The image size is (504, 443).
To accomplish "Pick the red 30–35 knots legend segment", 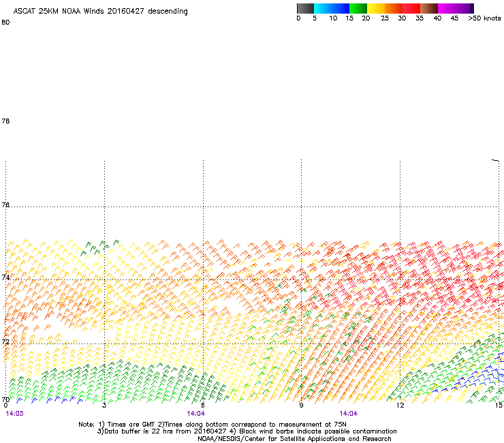I will click(x=411, y=8).
